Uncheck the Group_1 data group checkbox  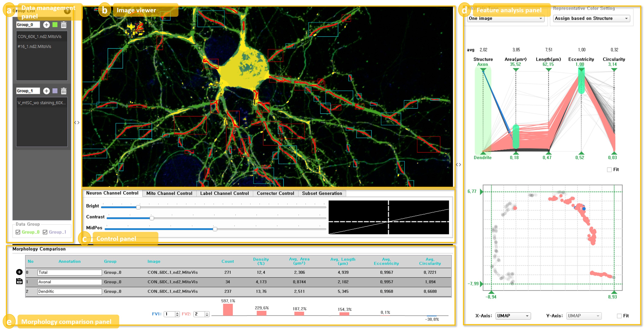point(45,232)
